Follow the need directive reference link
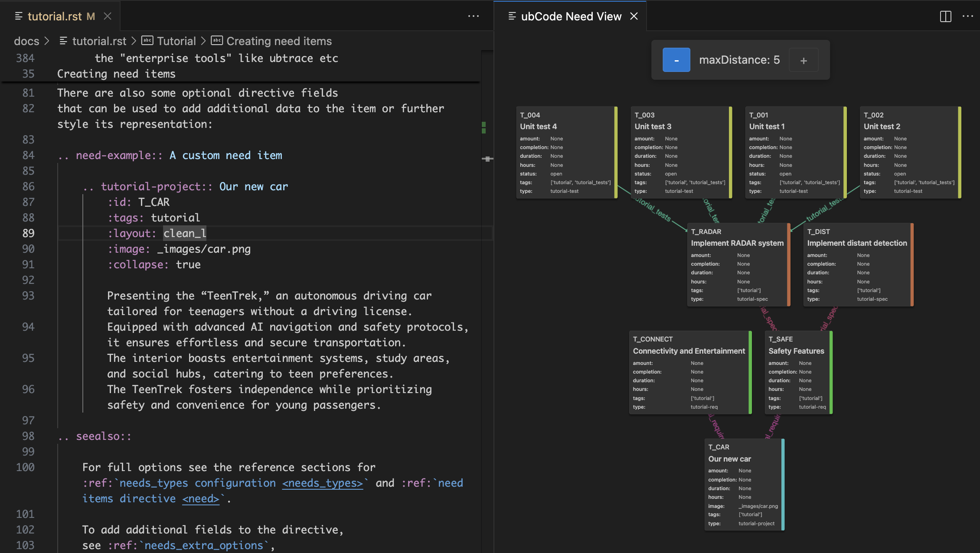This screenshot has width=980, height=553. (x=200, y=498)
